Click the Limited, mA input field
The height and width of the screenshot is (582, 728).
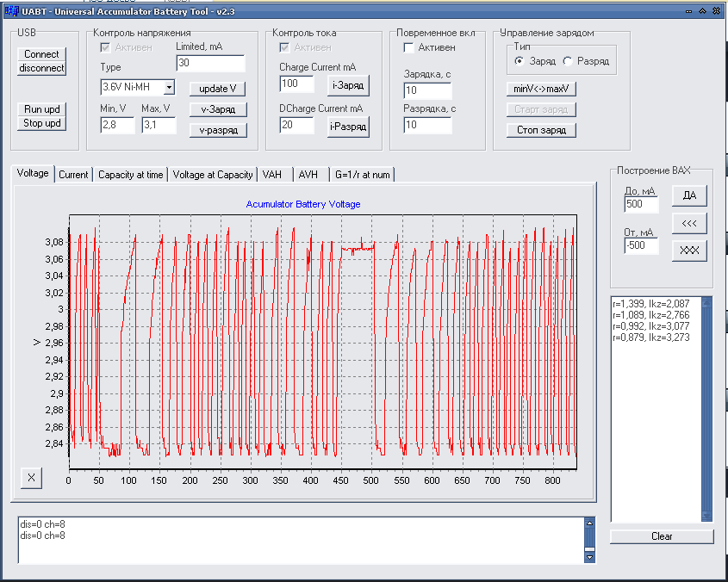coord(210,63)
